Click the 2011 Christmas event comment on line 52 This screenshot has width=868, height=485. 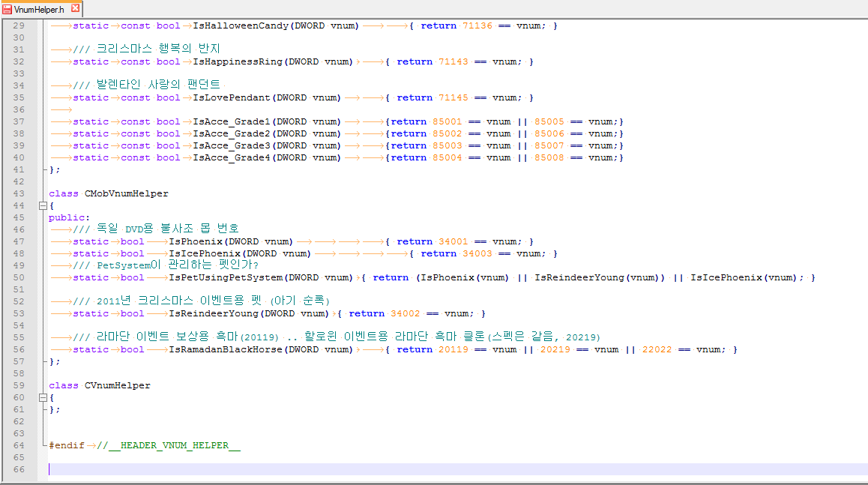click(201, 301)
